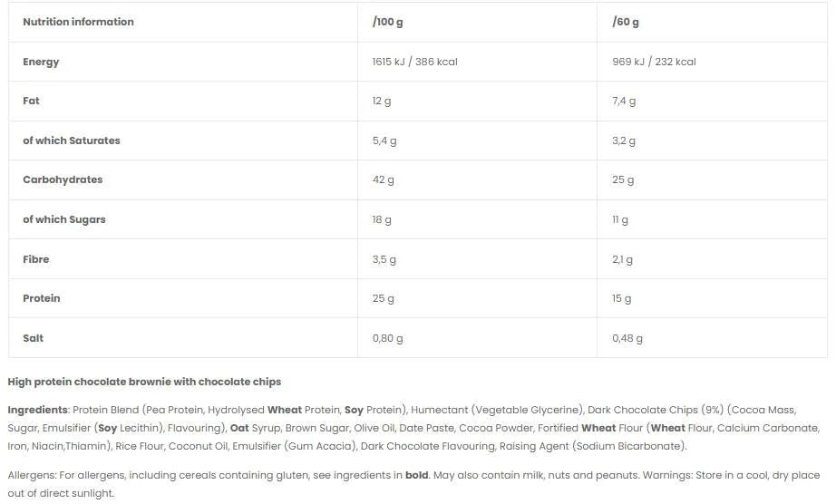Select the /60 g column header
Screen dimensions: 836x504
pos(626,22)
